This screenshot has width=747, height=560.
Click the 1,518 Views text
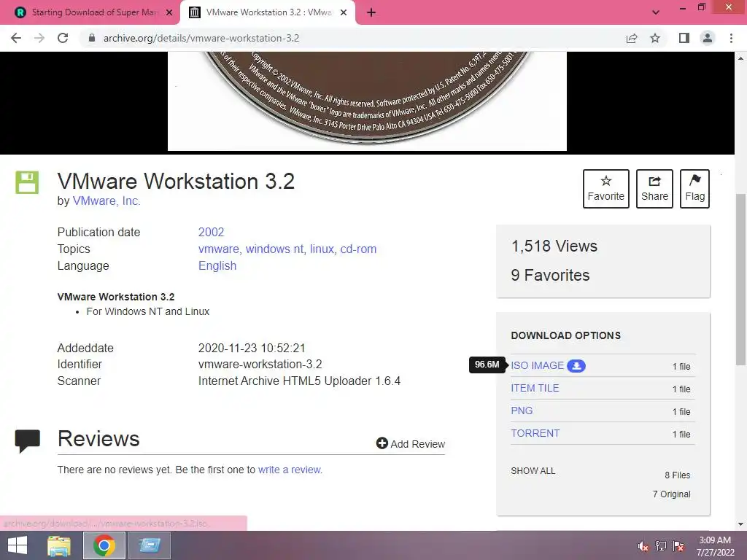tap(554, 246)
